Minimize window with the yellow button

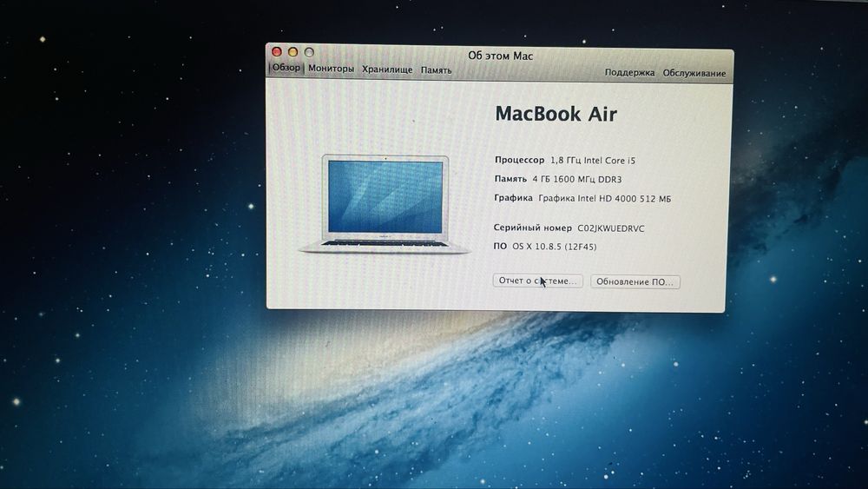click(293, 52)
